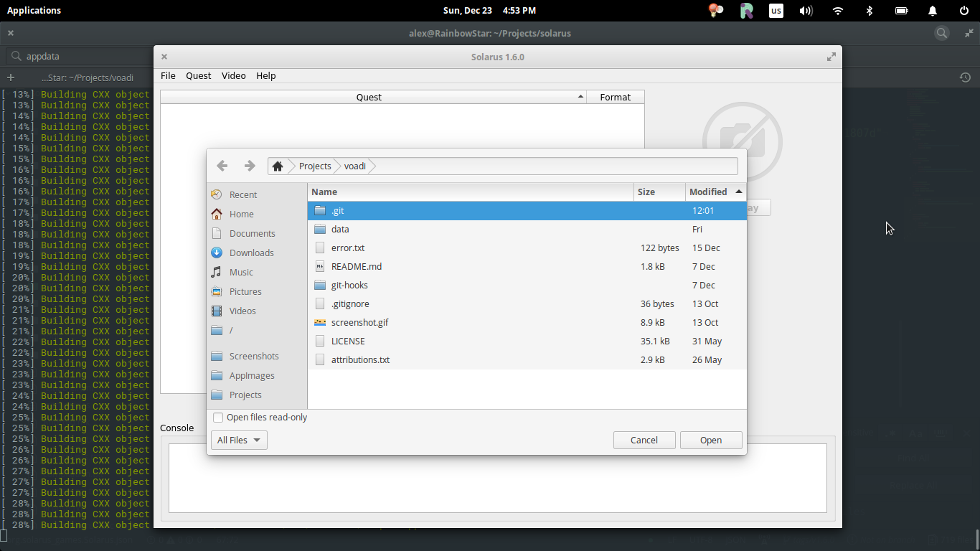980x551 pixels.
Task: Click the Solarus console output area
Action: (498, 478)
